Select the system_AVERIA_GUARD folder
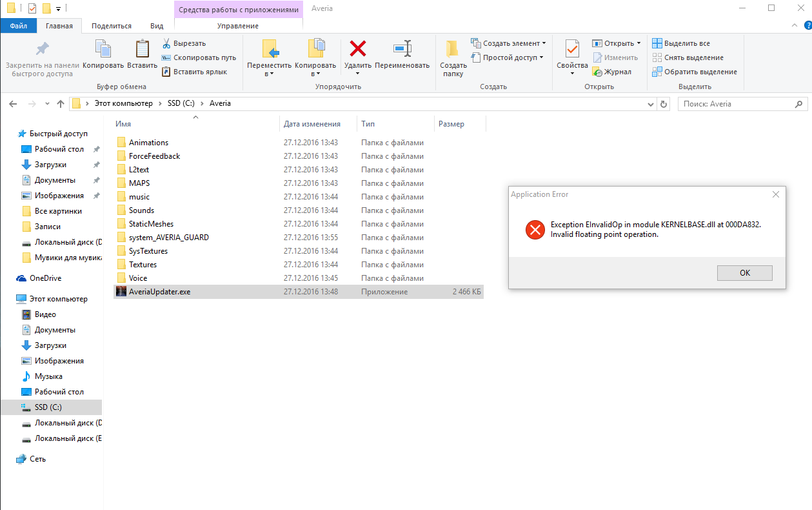Screen dimensions: 812x510 pos(298,238)
